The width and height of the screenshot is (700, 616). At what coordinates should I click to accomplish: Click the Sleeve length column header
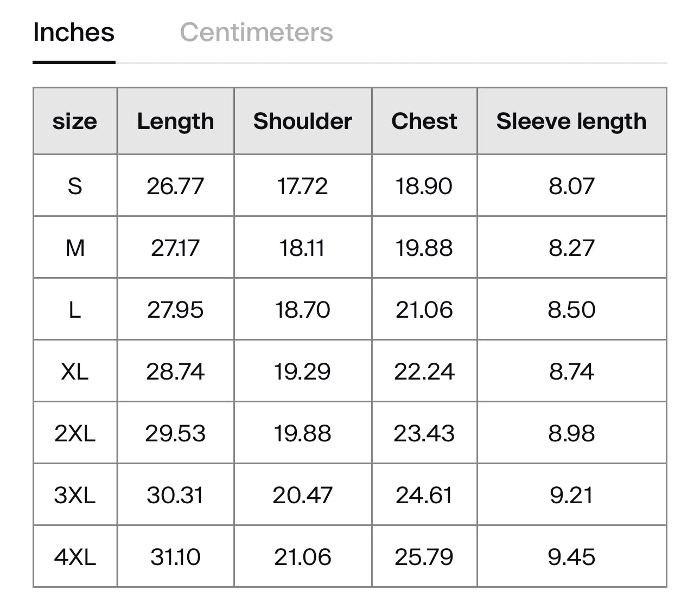[x=571, y=121]
